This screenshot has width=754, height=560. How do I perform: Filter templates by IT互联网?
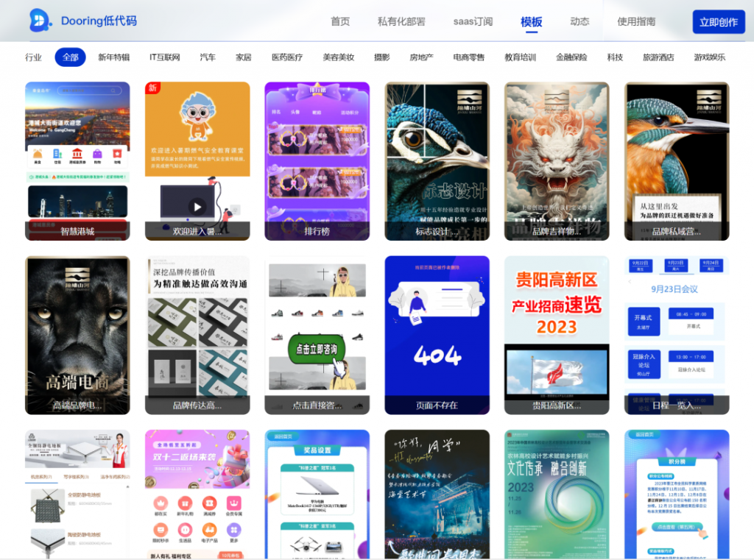click(164, 57)
